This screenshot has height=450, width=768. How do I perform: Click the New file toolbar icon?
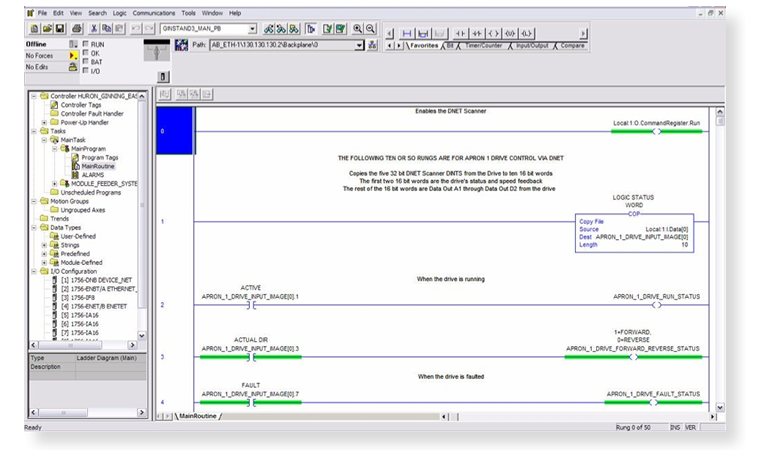tap(35, 29)
